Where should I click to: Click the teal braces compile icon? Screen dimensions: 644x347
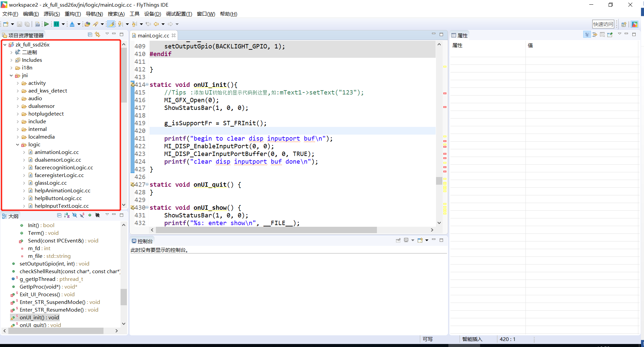pos(56,24)
